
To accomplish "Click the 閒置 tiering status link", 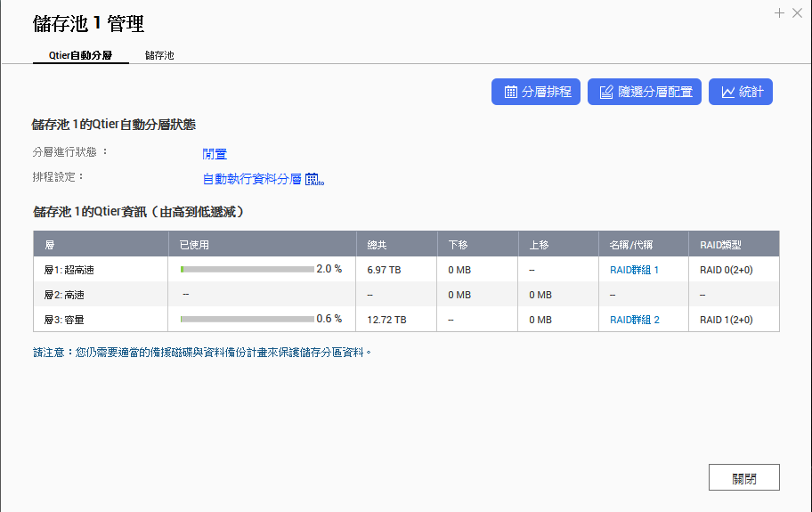I will (x=215, y=154).
